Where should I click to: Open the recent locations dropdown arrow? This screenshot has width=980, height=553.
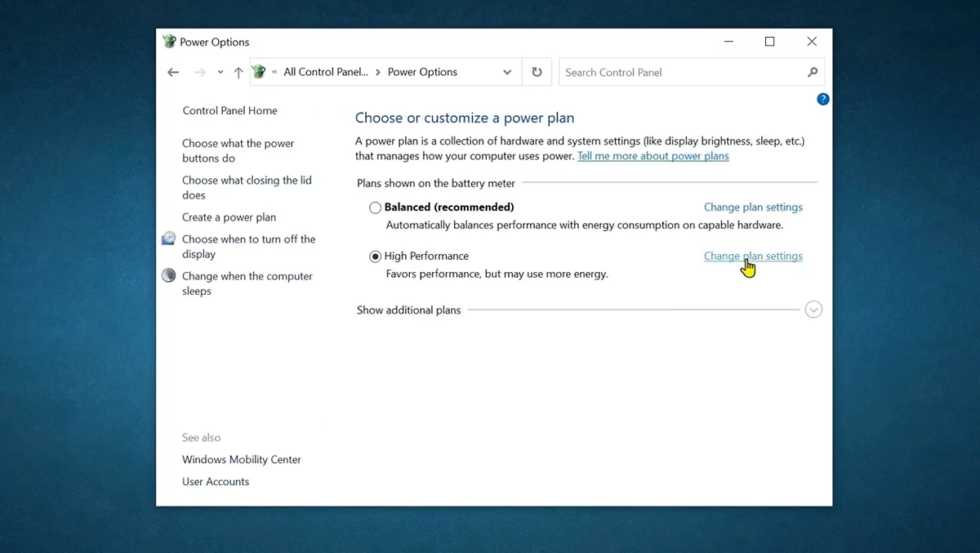[x=220, y=73]
